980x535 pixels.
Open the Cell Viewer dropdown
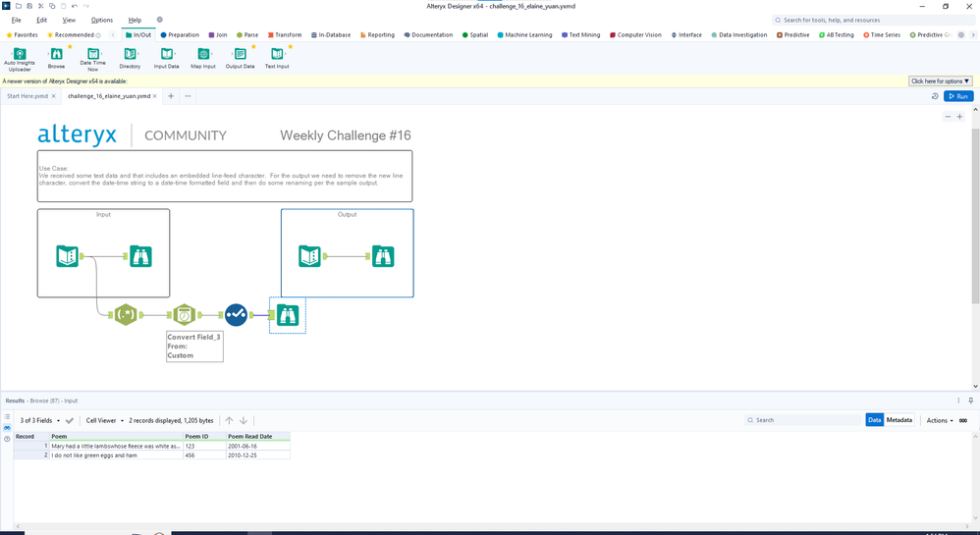(105, 420)
